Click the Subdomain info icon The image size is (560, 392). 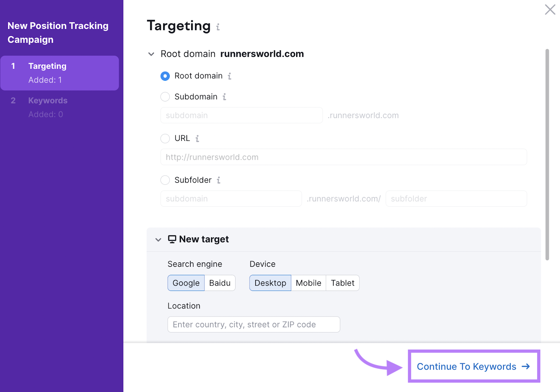(225, 97)
